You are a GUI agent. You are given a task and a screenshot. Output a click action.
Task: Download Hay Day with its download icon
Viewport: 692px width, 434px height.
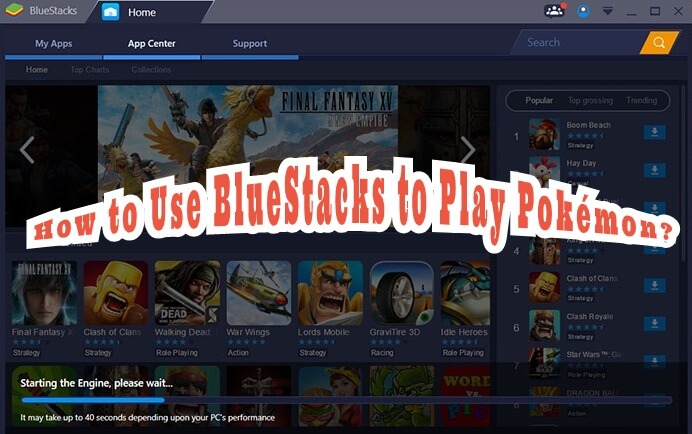[654, 170]
